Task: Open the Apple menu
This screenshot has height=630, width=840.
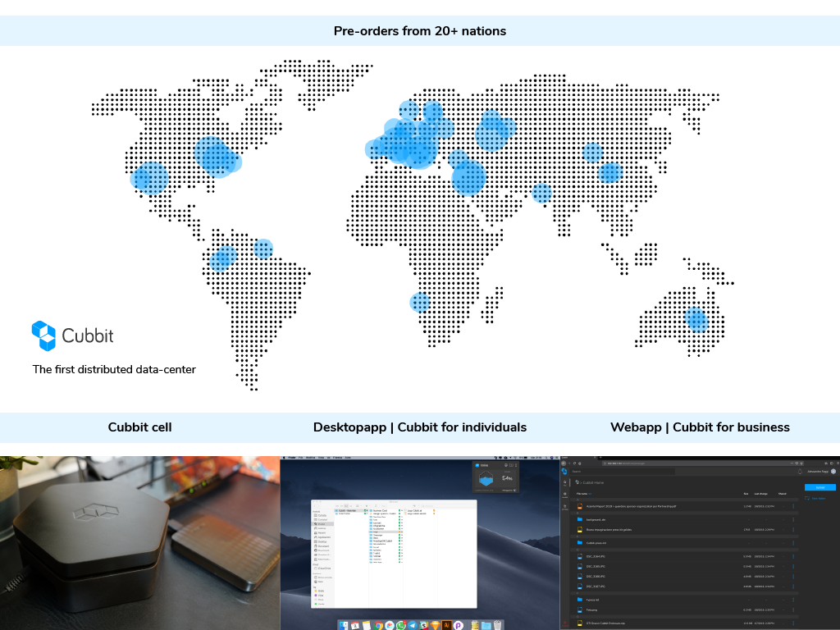Action: tap(283, 457)
